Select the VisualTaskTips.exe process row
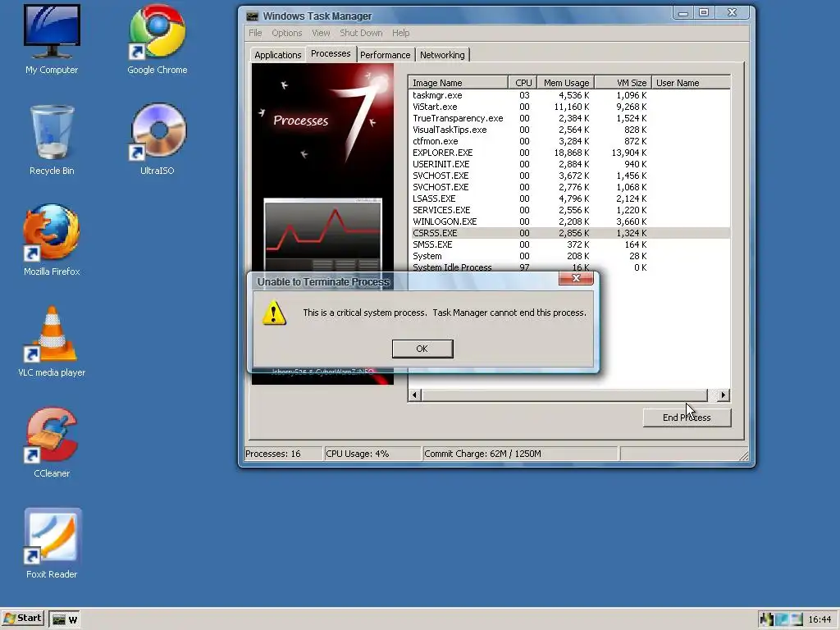This screenshot has width=840, height=630. click(569, 130)
